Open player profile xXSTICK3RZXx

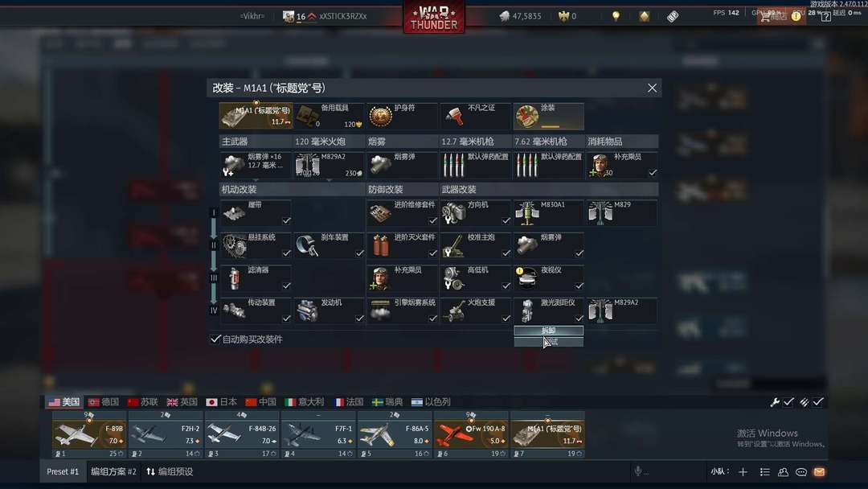pos(343,16)
